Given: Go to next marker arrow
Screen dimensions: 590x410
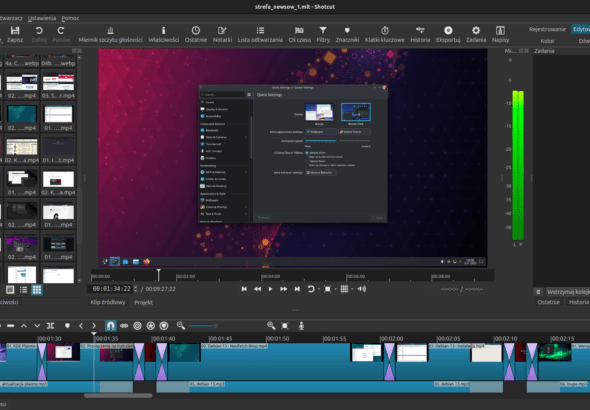Looking at the screenshot, I should click(x=94, y=326).
